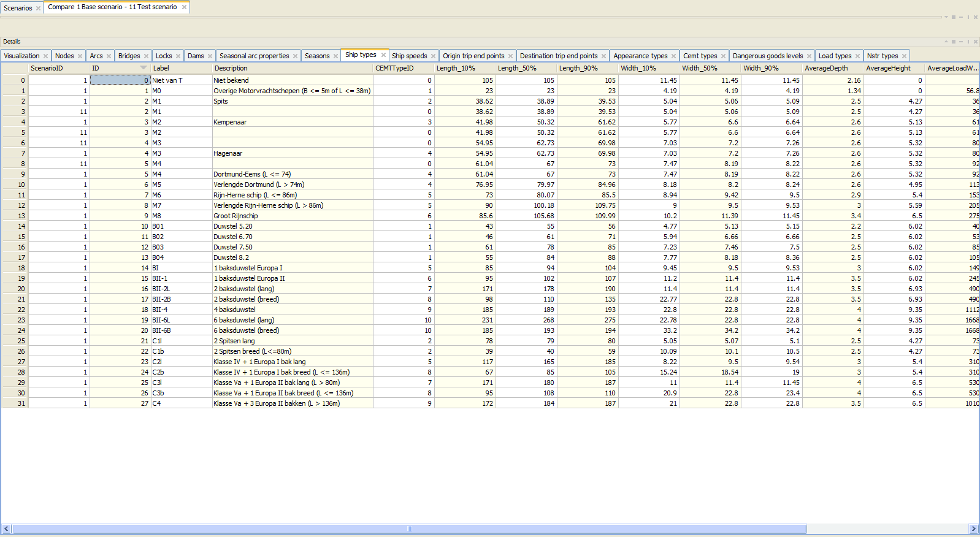Select the 'C4' label cell
The width and height of the screenshot is (980, 537).
[181, 403]
